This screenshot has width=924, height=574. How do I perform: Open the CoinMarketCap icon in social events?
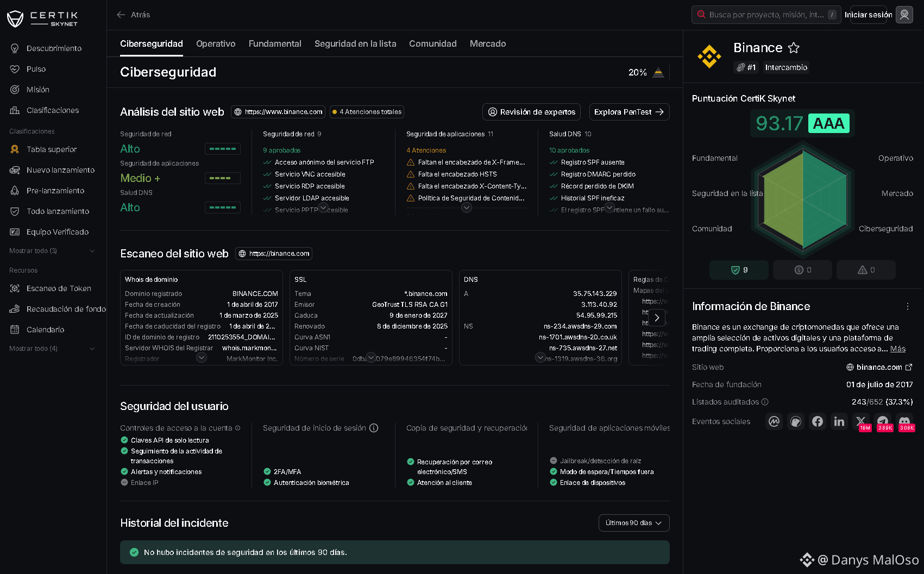click(774, 421)
